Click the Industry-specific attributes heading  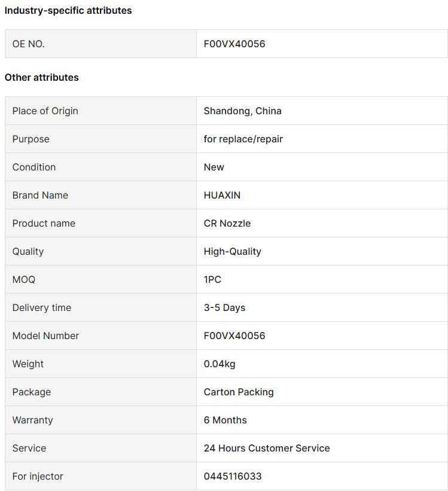(68, 10)
